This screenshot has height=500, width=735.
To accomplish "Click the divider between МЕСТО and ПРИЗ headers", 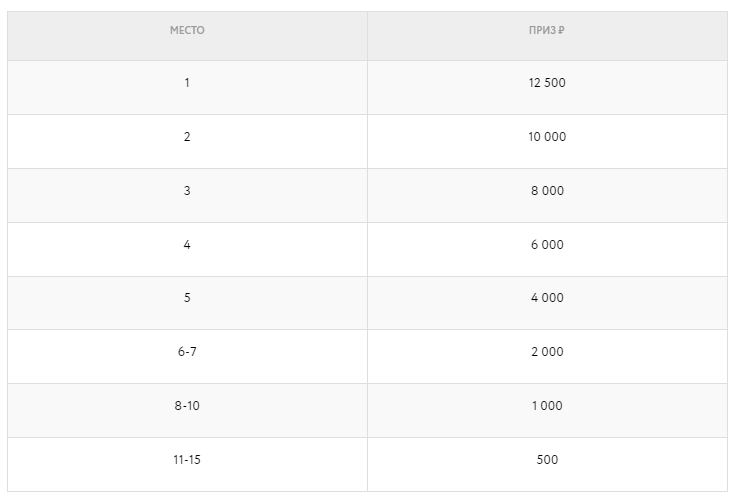I will (x=367, y=35).
